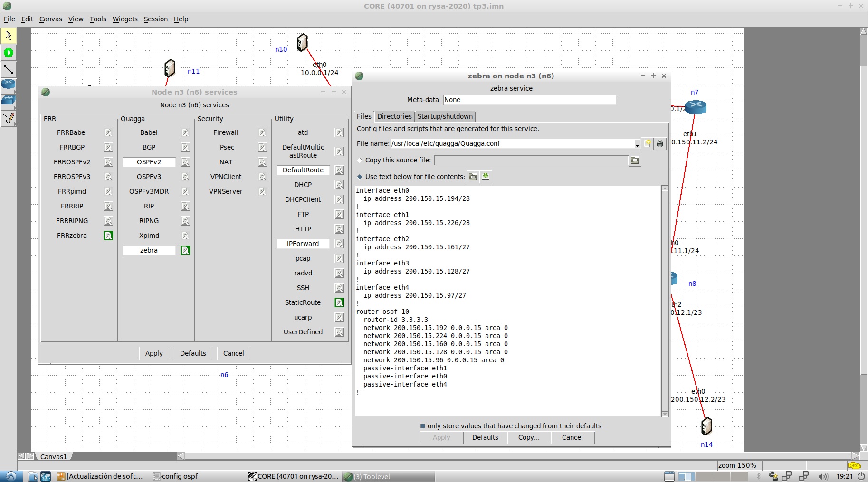Open the File menu
The width and height of the screenshot is (868, 482).
click(x=10, y=19)
